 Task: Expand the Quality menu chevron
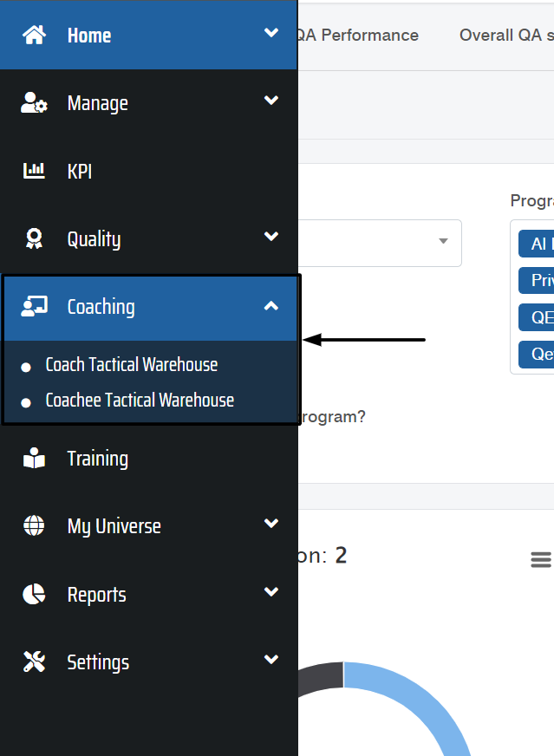[x=271, y=236]
